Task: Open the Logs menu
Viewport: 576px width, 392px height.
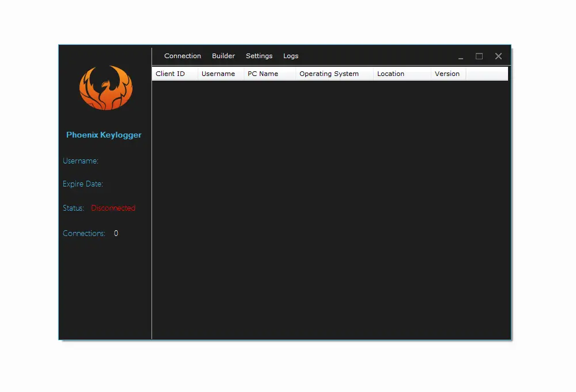Action: [x=290, y=56]
